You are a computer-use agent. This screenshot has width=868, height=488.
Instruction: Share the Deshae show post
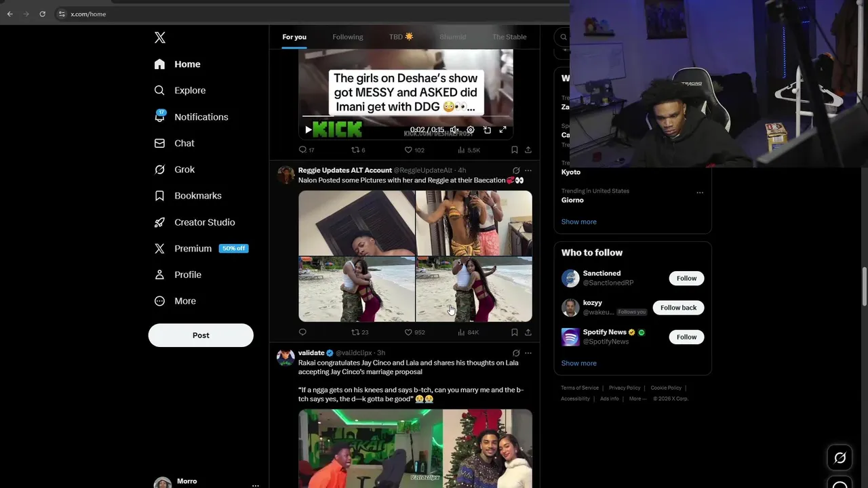coord(528,150)
